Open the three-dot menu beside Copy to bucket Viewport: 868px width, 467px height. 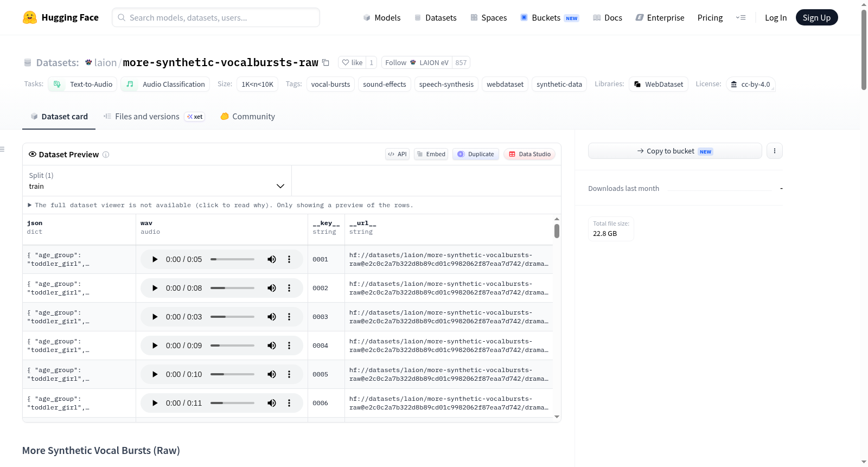(775, 151)
